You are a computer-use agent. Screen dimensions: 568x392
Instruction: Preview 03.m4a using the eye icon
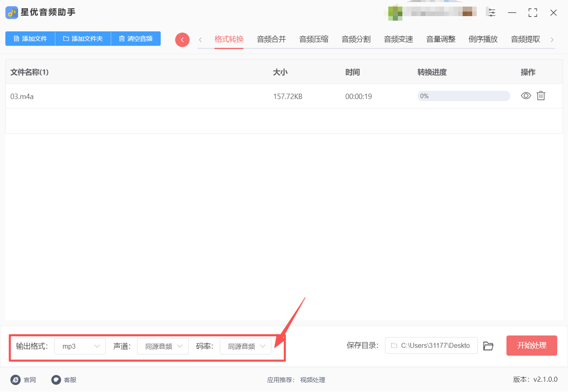pos(525,96)
